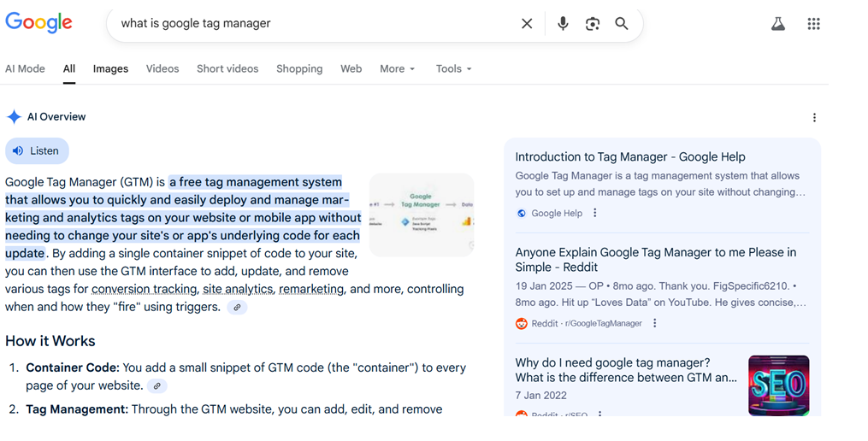Image resolution: width=868 pixels, height=441 pixels.
Task: Click the Google Tag Manager diagram thumbnail
Action: point(422,215)
